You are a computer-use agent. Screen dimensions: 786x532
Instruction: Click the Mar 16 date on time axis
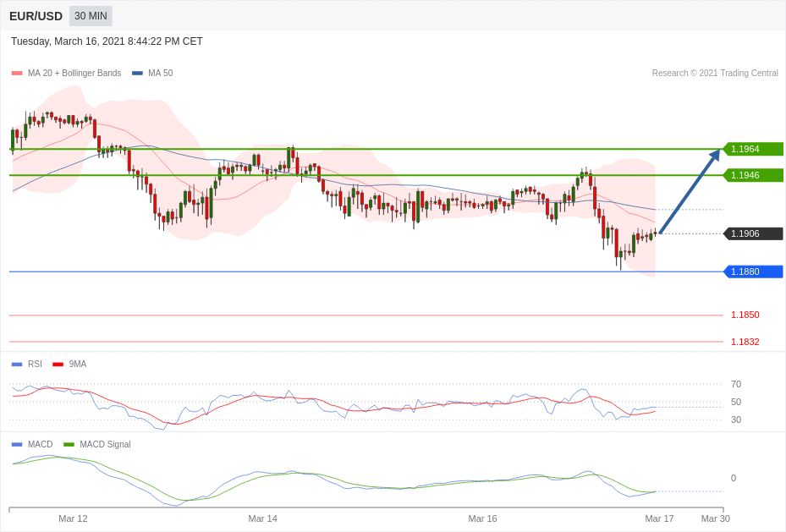click(x=482, y=518)
